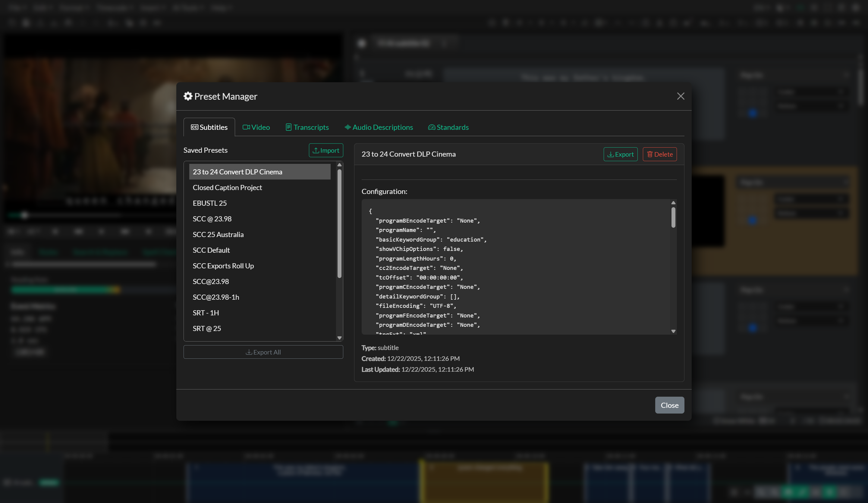Close Preset Manager with the X icon

(x=680, y=96)
